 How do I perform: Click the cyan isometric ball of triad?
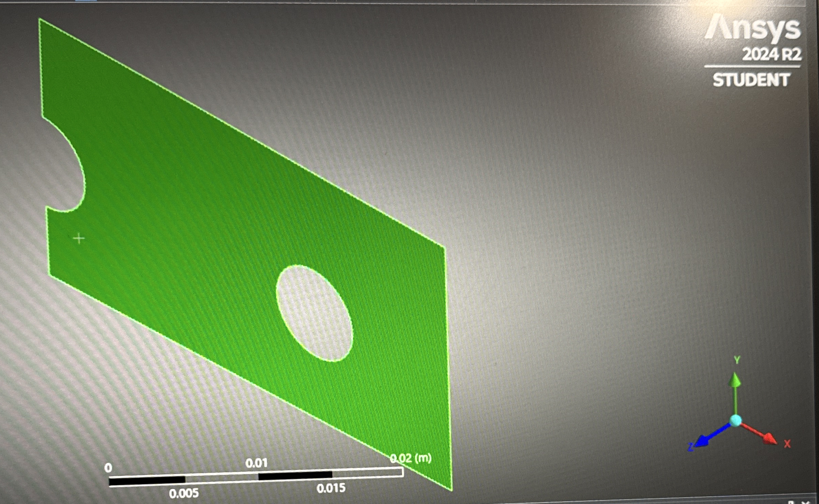[x=736, y=421]
